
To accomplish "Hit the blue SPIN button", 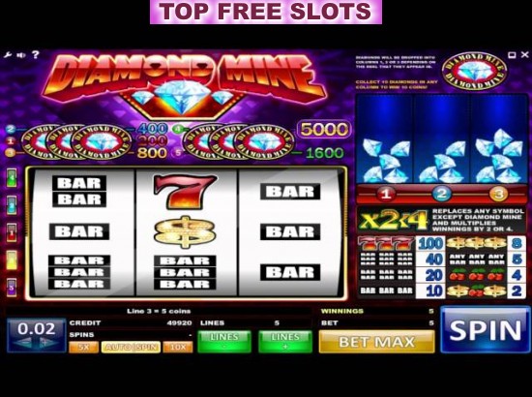I will pos(486,330).
